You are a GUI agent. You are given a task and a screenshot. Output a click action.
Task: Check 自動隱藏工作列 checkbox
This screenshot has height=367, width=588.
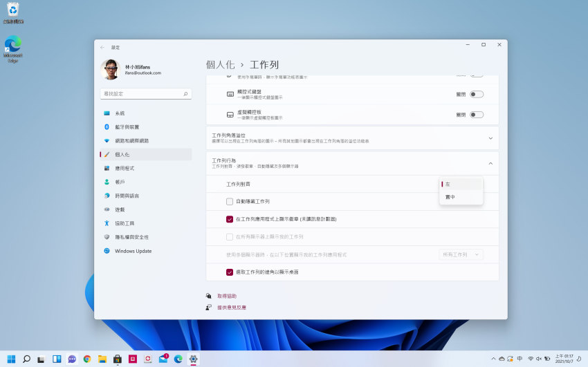coord(230,202)
